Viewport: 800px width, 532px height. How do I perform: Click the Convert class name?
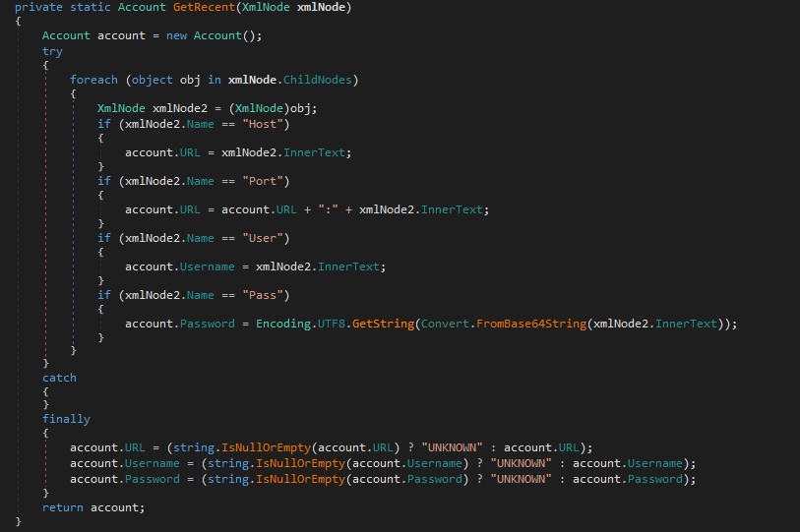click(x=447, y=324)
